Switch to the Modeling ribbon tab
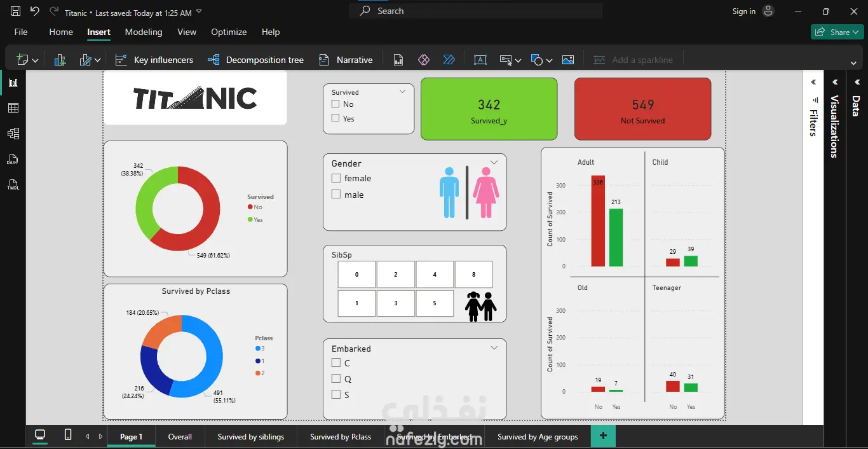The image size is (868, 449). (x=144, y=32)
